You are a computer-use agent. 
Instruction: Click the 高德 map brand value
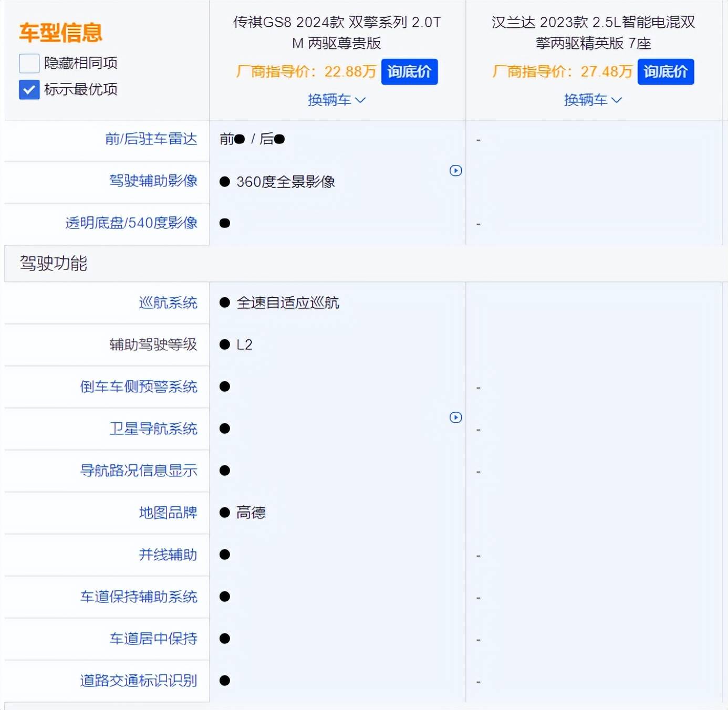[251, 513]
